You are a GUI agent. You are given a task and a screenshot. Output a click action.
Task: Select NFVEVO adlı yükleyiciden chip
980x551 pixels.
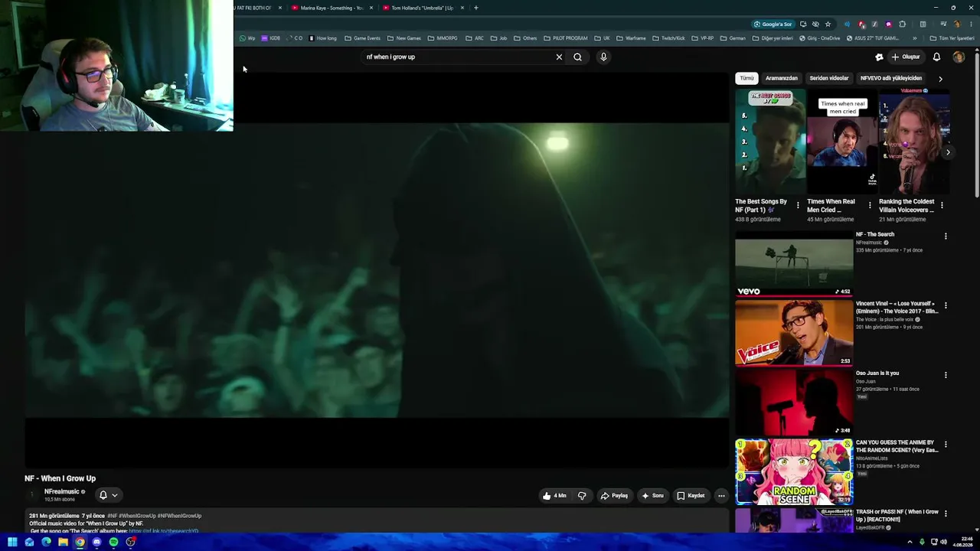click(x=891, y=78)
